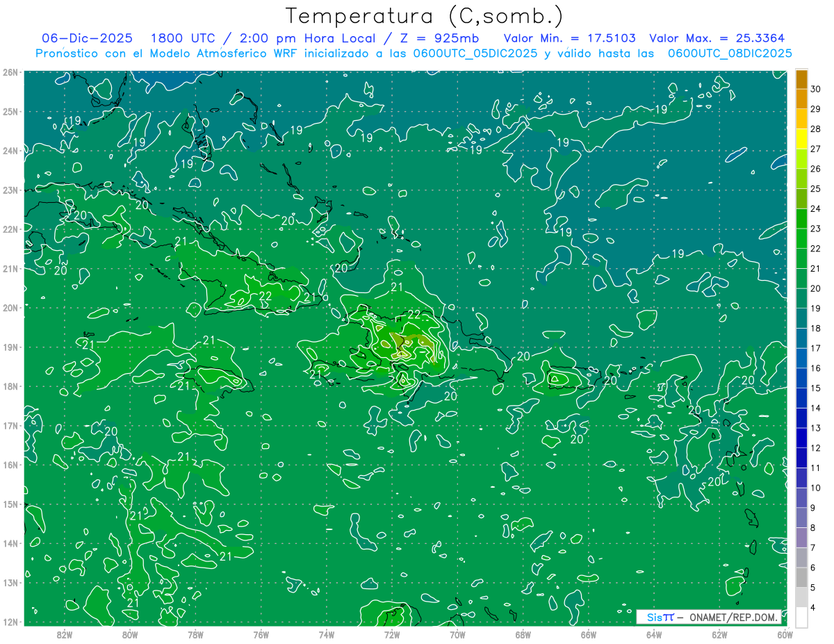Click the '20' label on the color scale
The width and height of the screenshot is (834, 644).
click(x=816, y=288)
